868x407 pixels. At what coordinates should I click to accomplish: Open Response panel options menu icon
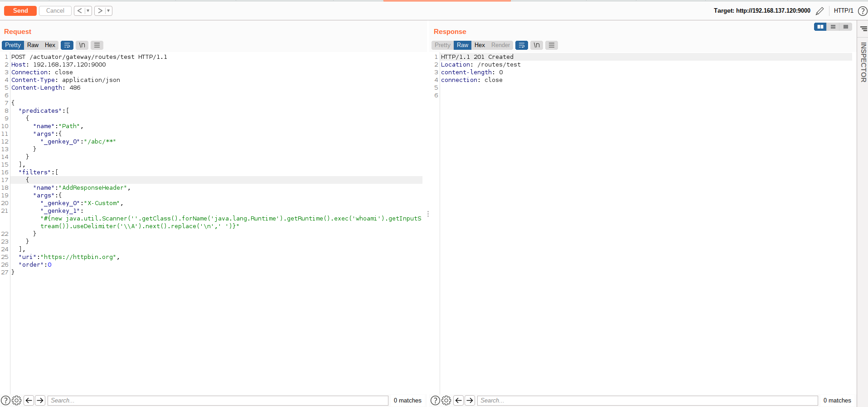(552, 45)
